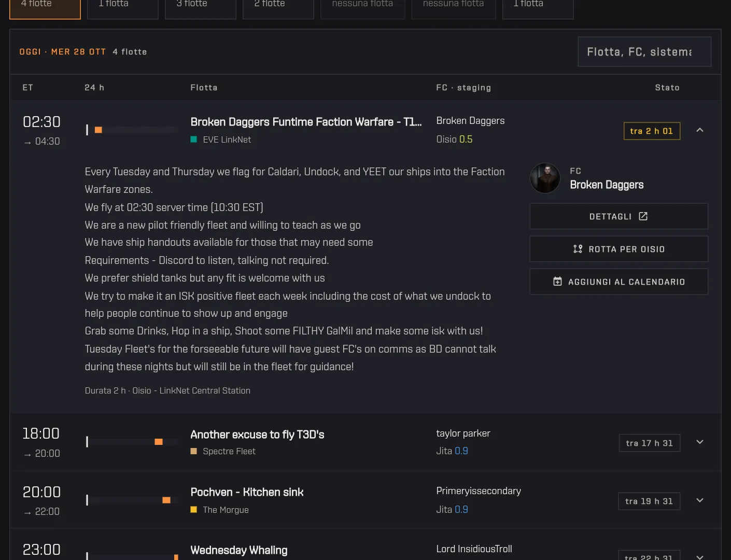The width and height of the screenshot is (731, 560).
Task: Focus the 'Flotta, FC, sistema' search field
Action: tap(644, 52)
